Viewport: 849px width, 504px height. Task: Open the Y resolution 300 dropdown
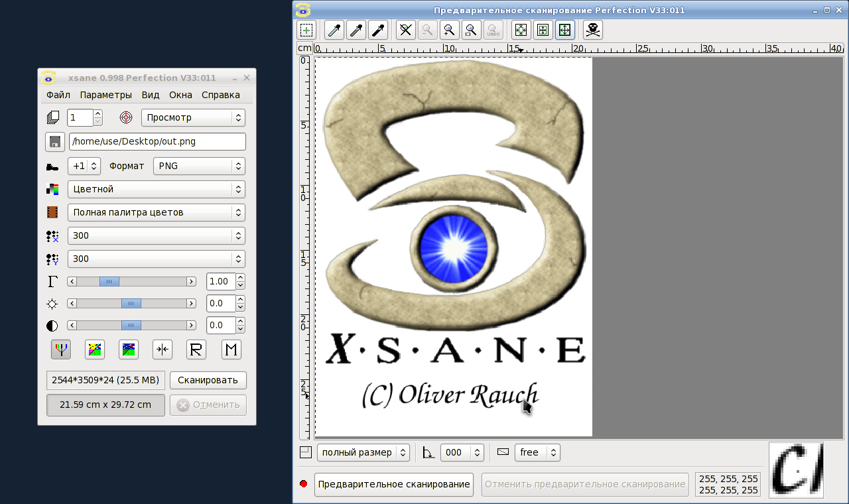tap(157, 259)
